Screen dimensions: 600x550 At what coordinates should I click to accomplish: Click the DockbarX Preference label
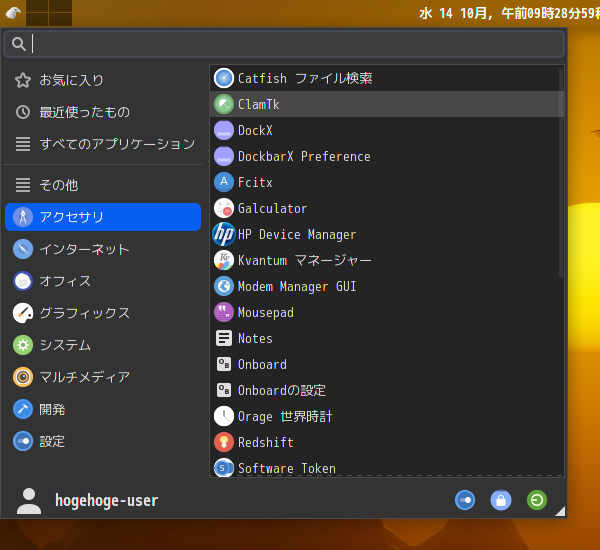click(x=304, y=157)
